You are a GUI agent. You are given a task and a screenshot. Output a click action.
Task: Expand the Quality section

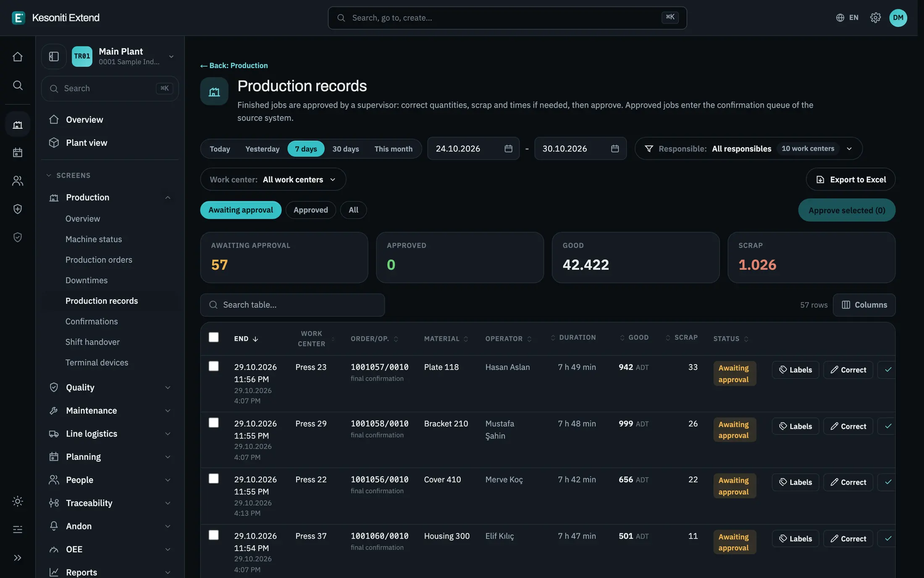(110, 387)
